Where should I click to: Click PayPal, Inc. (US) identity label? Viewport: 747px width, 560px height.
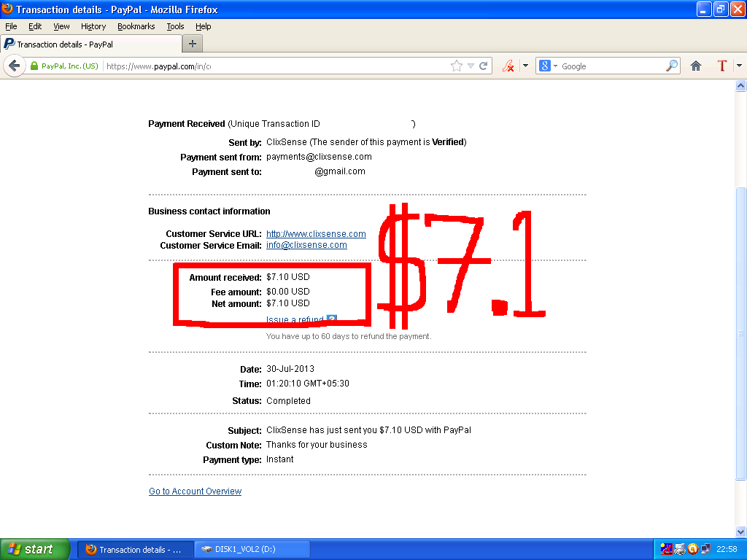tap(69, 66)
